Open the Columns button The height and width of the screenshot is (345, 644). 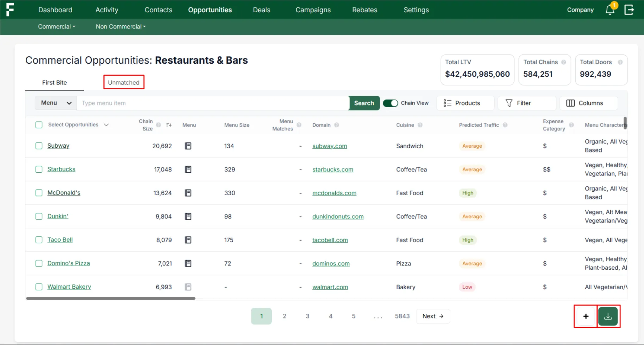[588, 103]
